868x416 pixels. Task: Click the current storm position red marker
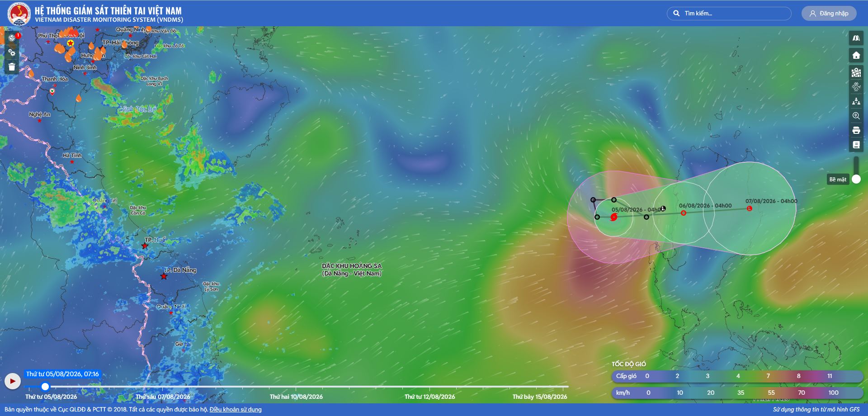pyautogui.click(x=613, y=217)
